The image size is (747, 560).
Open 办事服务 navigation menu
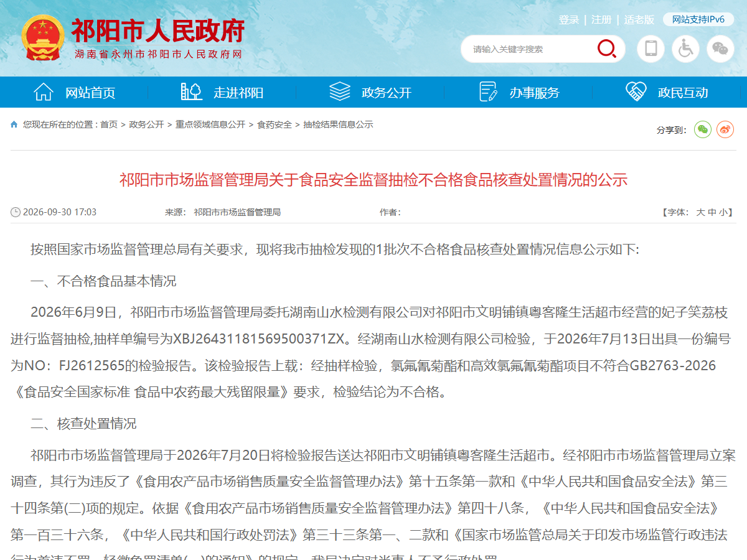coord(535,93)
